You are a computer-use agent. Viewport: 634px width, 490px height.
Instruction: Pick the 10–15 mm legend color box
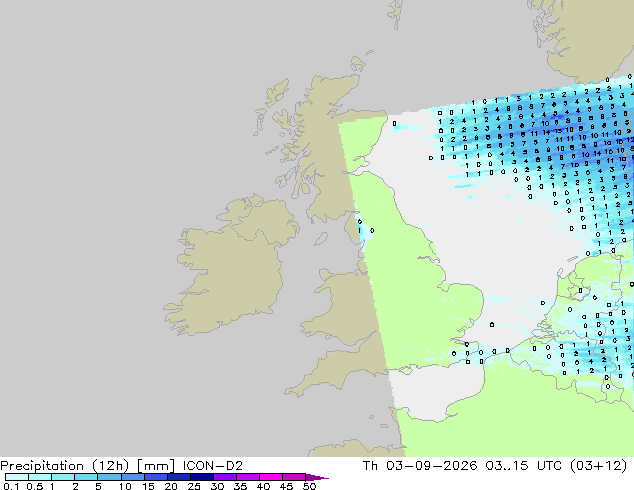(x=132, y=477)
